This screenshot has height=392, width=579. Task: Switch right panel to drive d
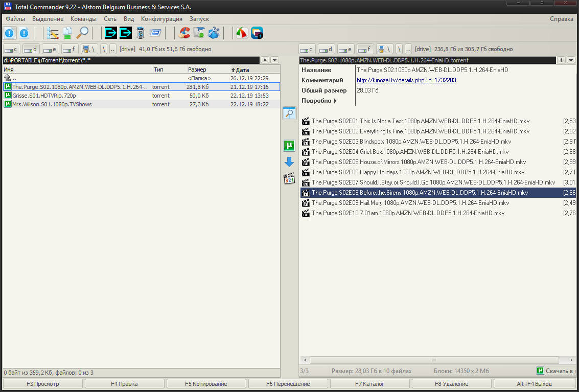327,49
